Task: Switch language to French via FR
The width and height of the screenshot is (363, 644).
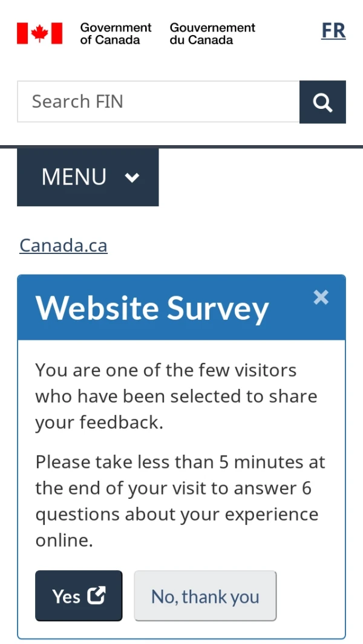Action: pyautogui.click(x=333, y=31)
